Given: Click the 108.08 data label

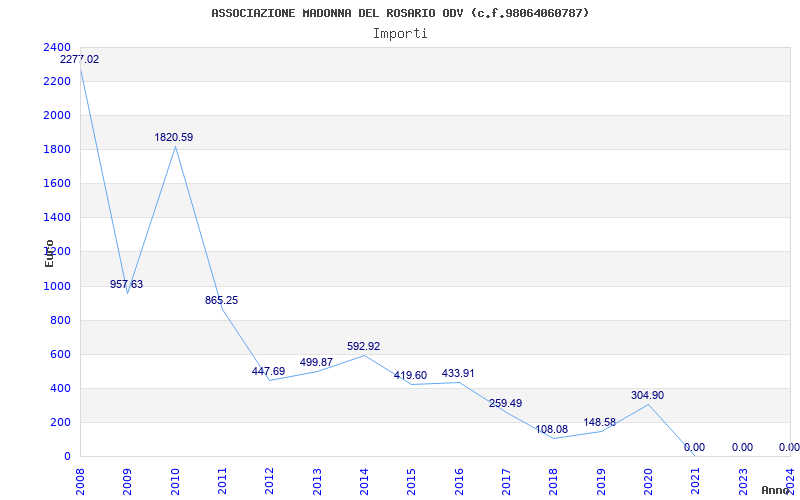Looking at the screenshot, I should [552, 430].
